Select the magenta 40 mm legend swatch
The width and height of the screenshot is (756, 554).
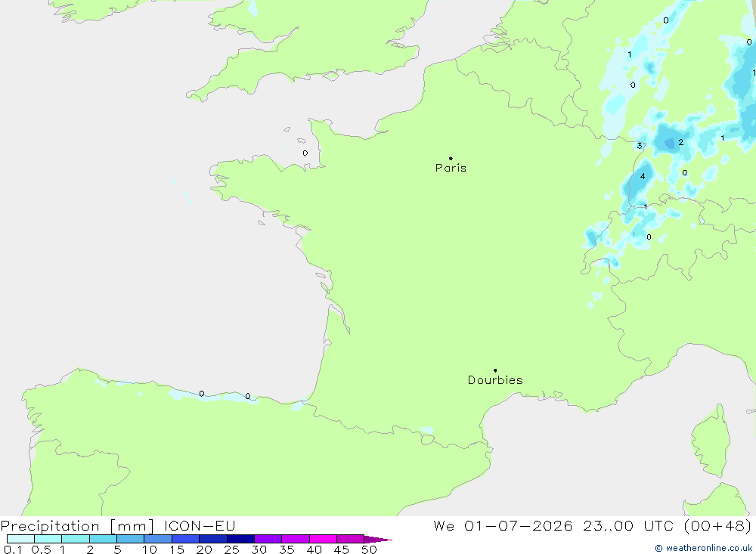(x=323, y=539)
